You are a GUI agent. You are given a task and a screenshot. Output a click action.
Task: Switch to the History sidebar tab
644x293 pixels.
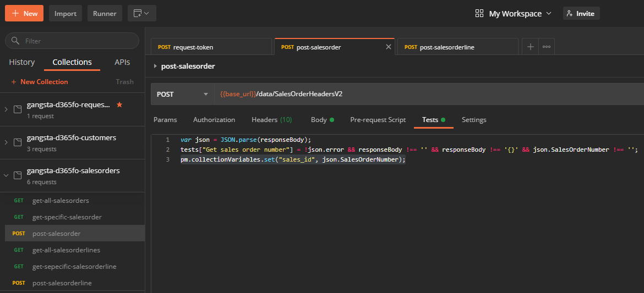tap(22, 62)
